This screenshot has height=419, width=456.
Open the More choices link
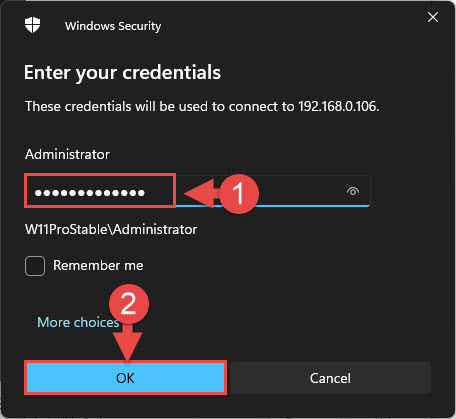(78, 322)
